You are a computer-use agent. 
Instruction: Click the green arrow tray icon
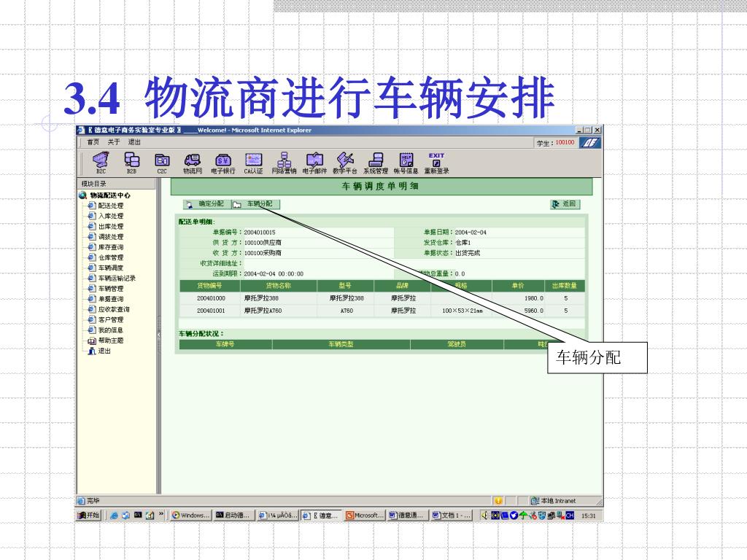tap(523, 516)
